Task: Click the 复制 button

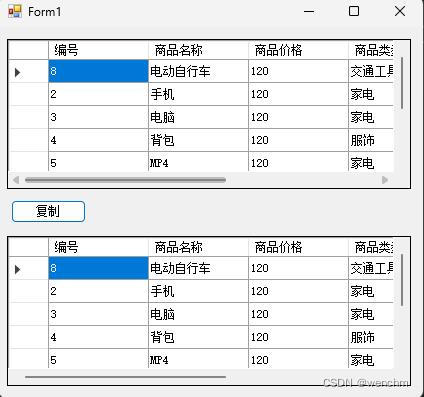Action: 48,211
